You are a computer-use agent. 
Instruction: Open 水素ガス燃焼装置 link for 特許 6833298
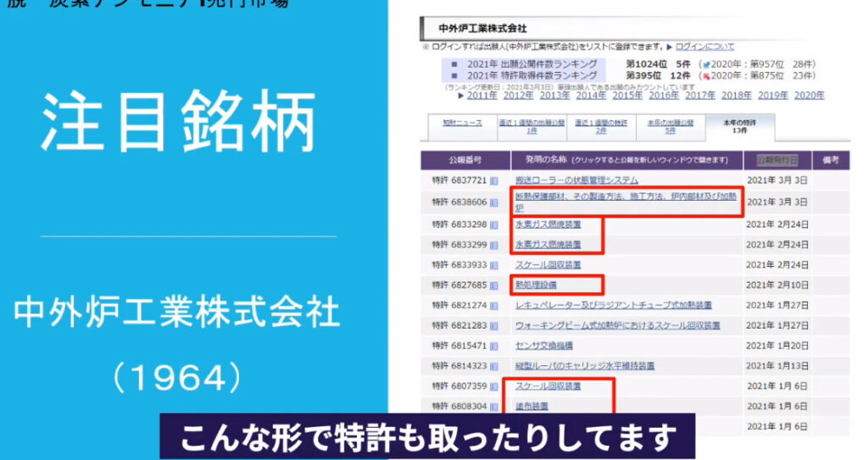click(x=548, y=224)
